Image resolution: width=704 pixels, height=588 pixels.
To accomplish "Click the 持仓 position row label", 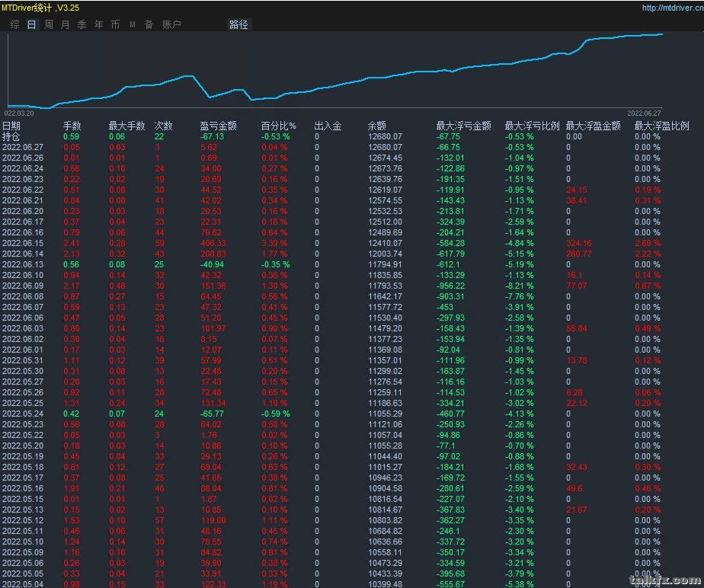I will 11,136.
